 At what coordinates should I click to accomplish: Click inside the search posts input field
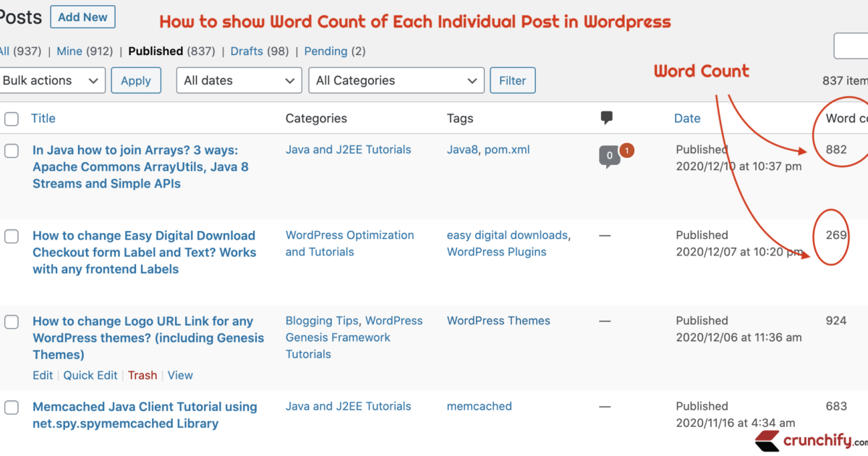[x=851, y=46]
